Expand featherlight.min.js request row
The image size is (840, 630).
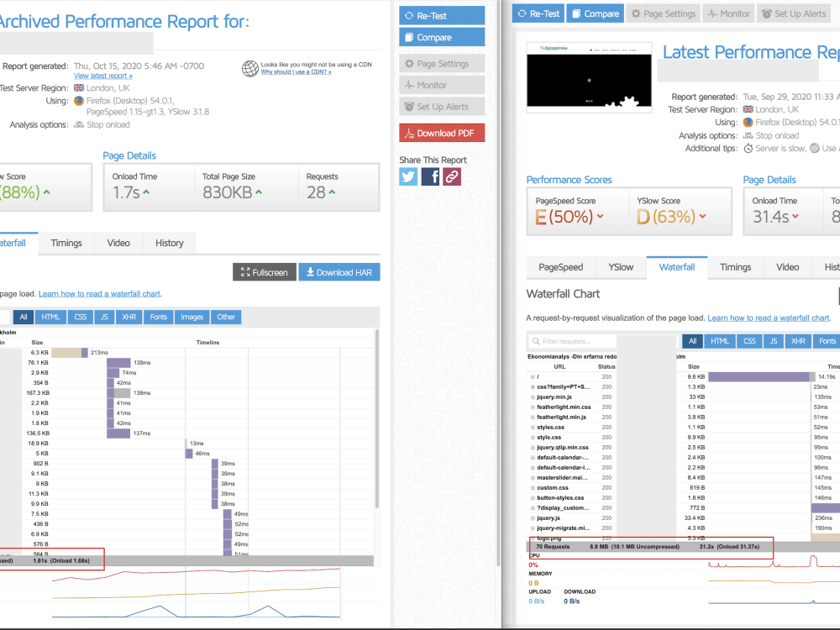coord(533,417)
